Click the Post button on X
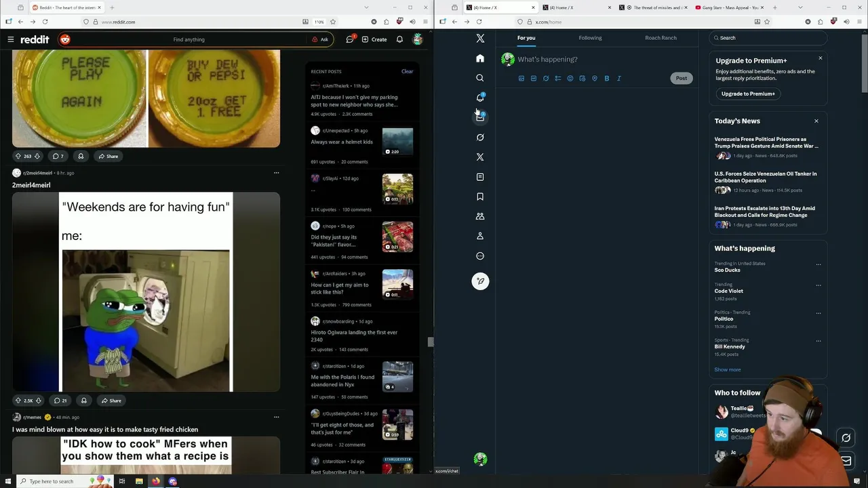Screen dimensions: 868x488 tap(682, 78)
